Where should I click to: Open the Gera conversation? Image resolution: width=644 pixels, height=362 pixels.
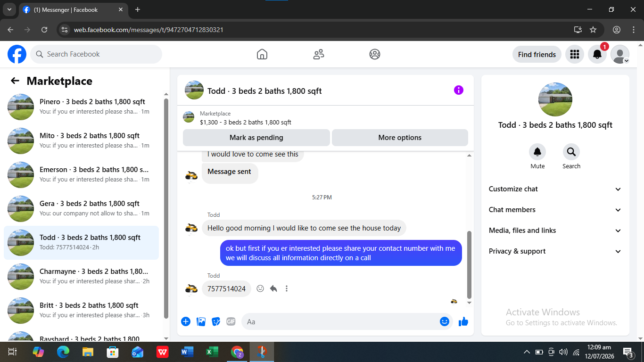81,208
